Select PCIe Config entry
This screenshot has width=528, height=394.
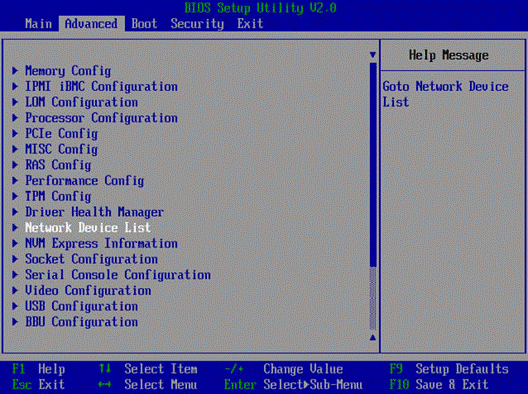click(x=62, y=134)
